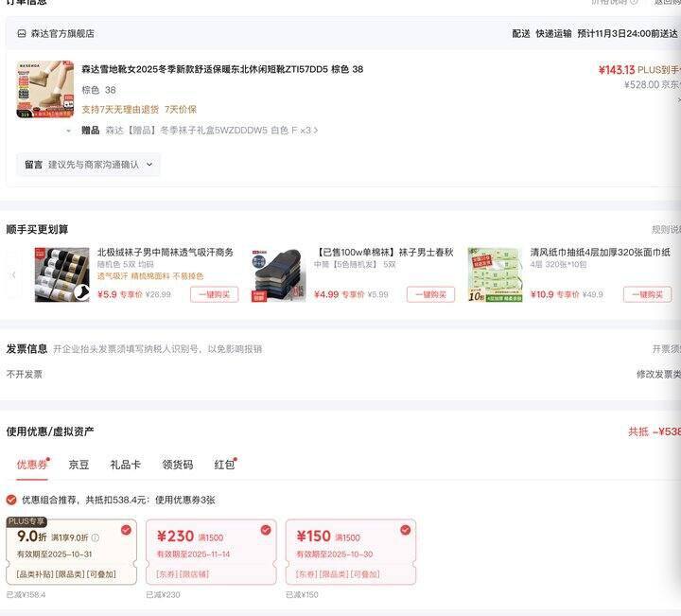Click the left carousel arrow in 顺手买更划算
This screenshot has height=616, width=681.
14,275
